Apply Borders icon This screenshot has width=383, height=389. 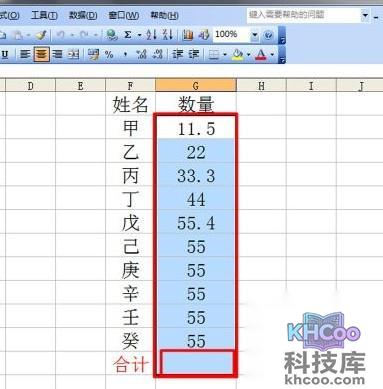pyautogui.click(x=214, y=54)
